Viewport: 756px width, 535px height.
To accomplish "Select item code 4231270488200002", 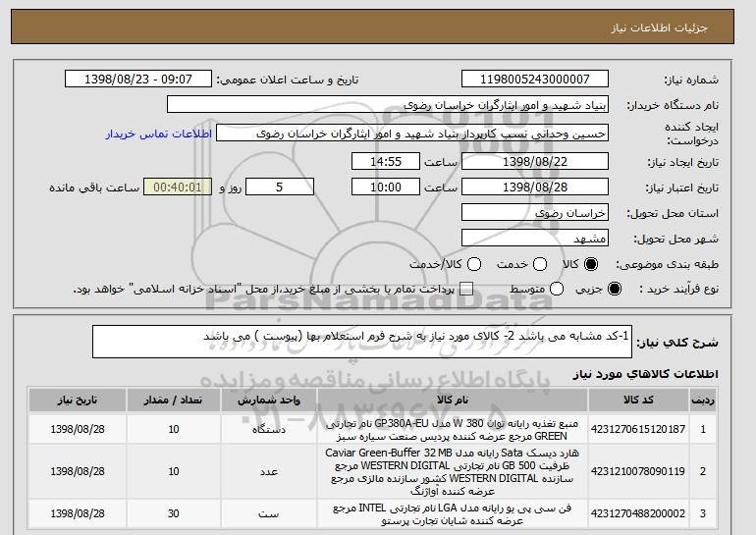I will [x=638, y=513].
